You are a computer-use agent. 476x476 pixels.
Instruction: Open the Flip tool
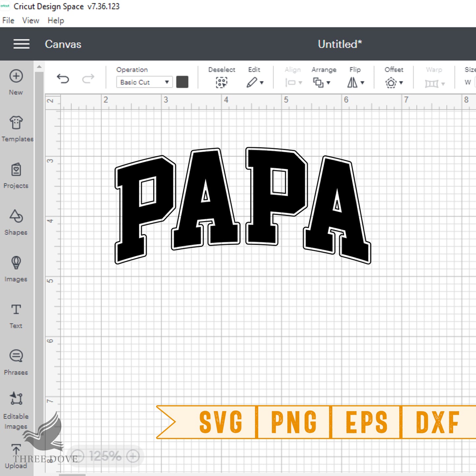tap(352, 82)
